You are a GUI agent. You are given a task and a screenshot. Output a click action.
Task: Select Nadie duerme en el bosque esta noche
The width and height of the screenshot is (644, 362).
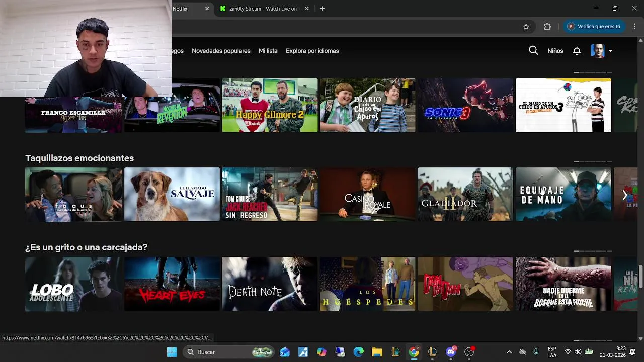point(563,284)
